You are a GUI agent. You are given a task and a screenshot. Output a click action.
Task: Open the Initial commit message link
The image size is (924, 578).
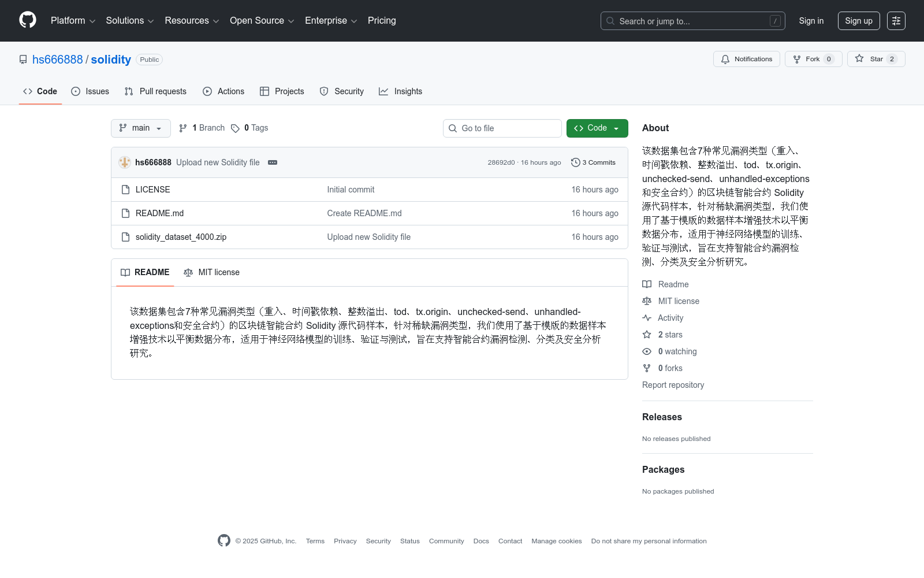tap(351, 190)
